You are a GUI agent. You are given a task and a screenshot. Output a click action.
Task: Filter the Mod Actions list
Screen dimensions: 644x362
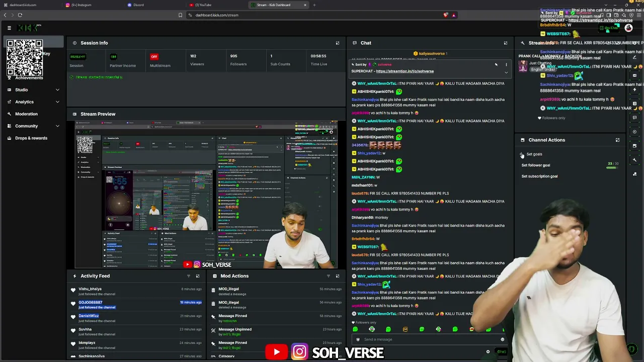click(329, 276)
